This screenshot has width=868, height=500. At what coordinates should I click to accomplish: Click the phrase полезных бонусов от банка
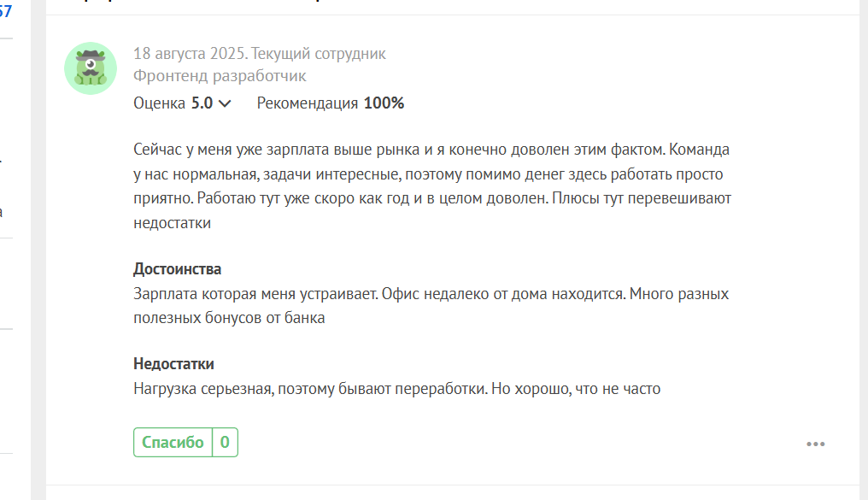[229, 318]
